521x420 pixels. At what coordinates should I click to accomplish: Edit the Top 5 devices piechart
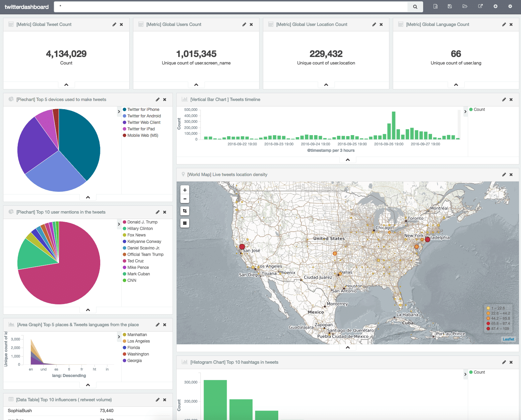(158, 100)
